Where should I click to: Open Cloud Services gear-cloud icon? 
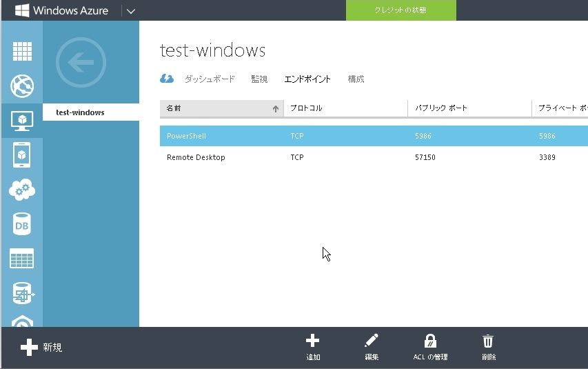[x=22, y=190]
